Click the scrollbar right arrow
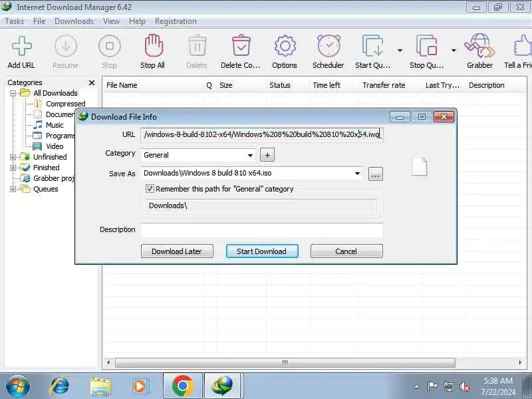The image size is (532, 399). click(x=520, y=362)
